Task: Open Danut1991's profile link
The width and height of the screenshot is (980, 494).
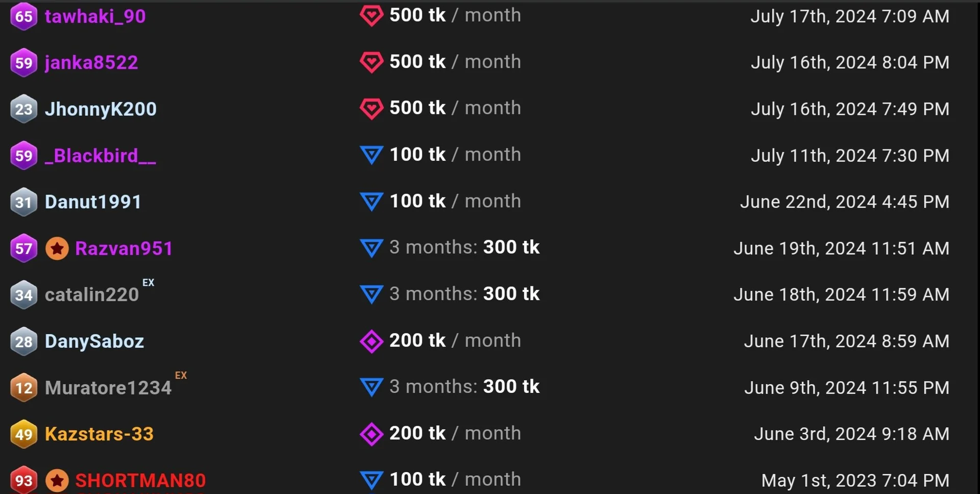Action: coord(93,202)
